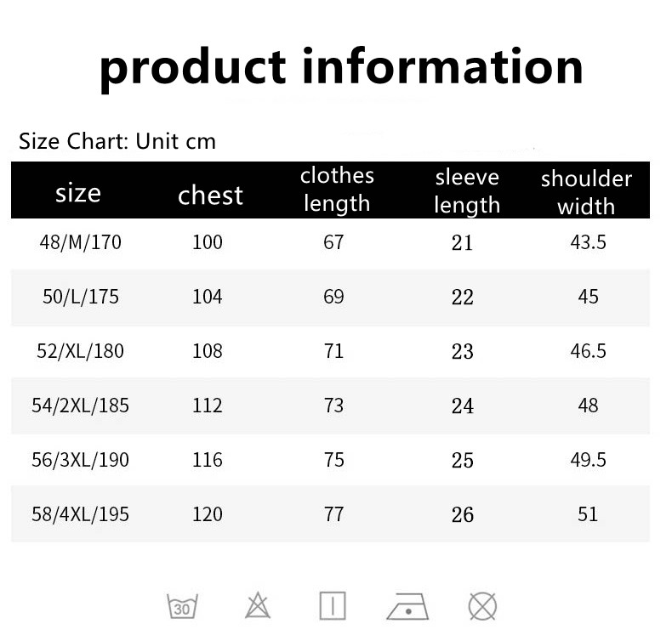Image resolution: width=672 pixels, height=641 pixels.
Task: Click the drip dry square icon
Action: pyautogui.click(x=333, y=606)
